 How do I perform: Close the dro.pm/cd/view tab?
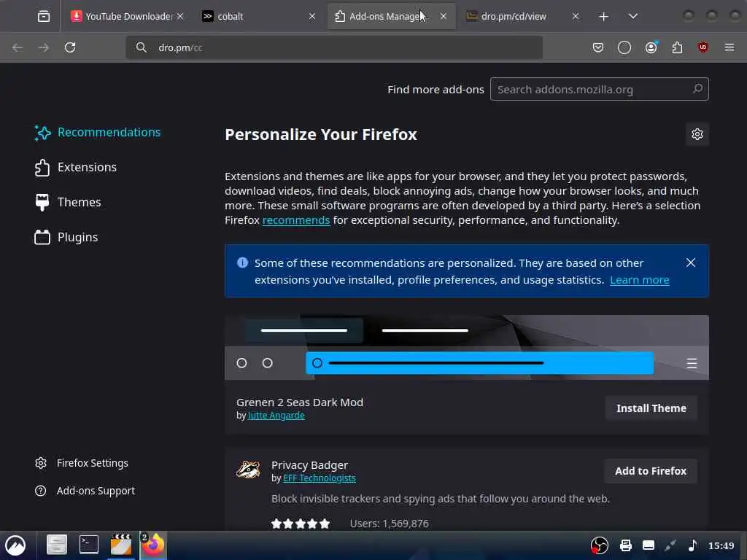pos(576,16)
